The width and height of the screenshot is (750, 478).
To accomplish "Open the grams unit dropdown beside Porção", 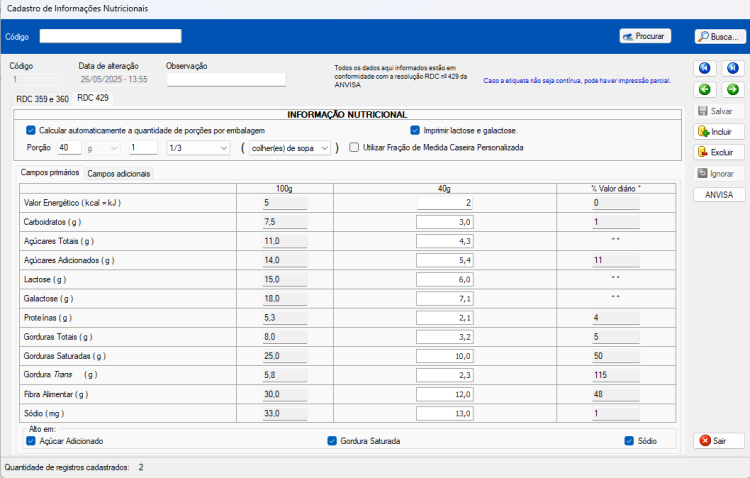I will (102, 148).
